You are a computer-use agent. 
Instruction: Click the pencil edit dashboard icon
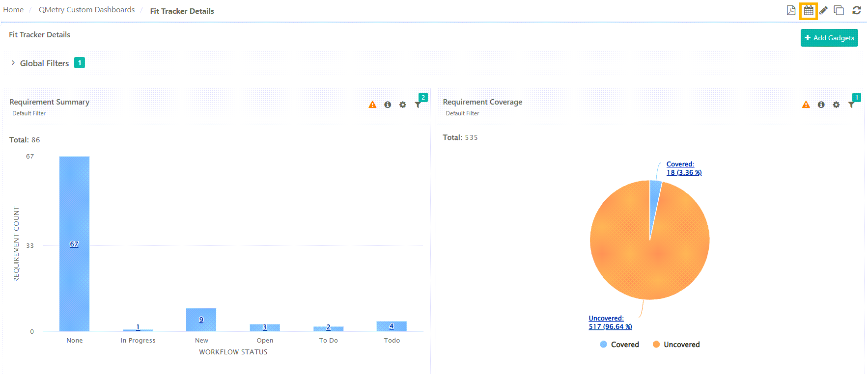tap(824, 10)
